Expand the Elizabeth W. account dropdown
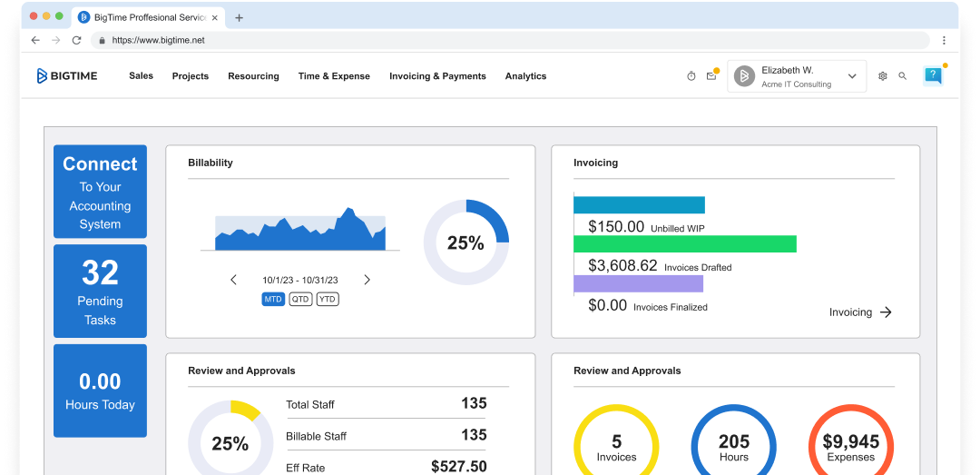The image size is (980, 475). point(852,76)
